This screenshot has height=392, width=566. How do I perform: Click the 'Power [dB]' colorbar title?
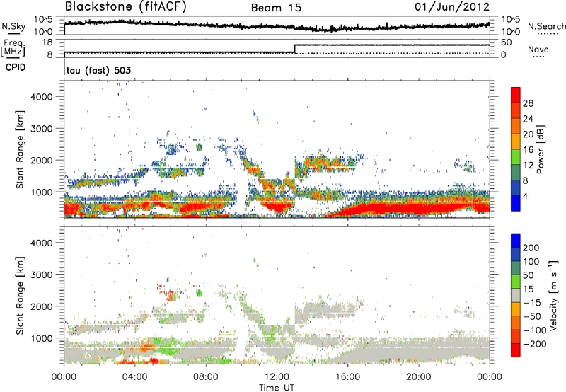[540, 149]
